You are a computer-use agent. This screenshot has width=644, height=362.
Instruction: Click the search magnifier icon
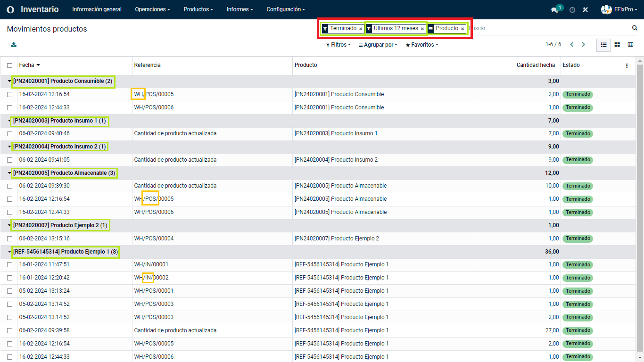[635, 28]
